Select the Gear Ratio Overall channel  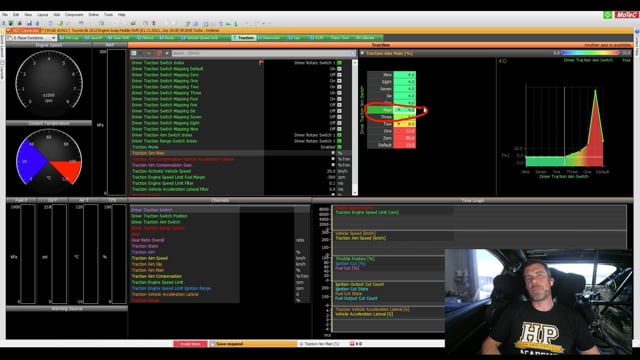148,240
